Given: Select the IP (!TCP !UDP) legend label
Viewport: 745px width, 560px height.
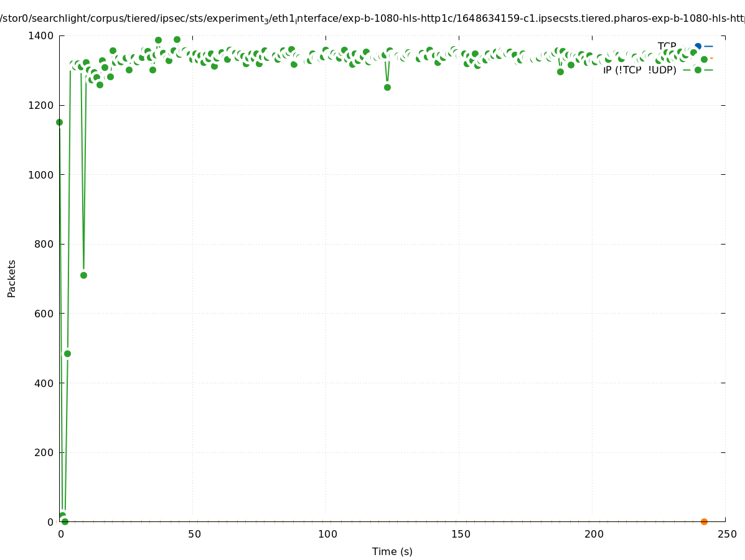Looking at the screenshot, I should coord(639,70).
